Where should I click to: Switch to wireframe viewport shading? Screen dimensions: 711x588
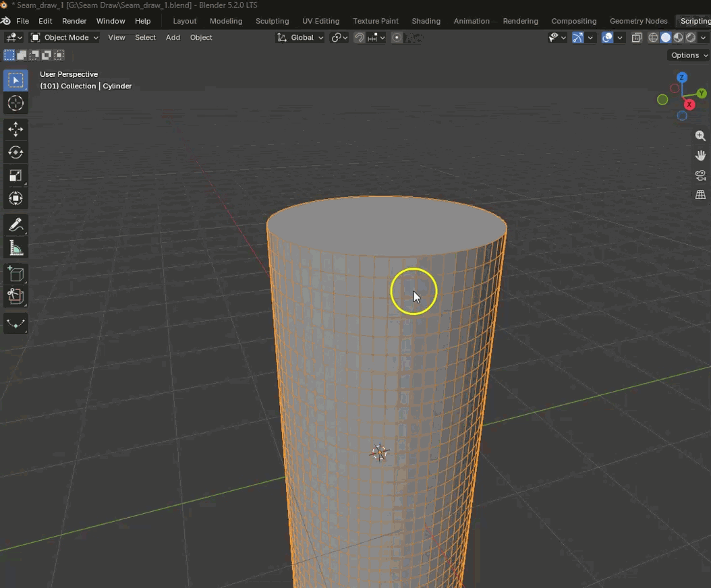pos(653,38)
